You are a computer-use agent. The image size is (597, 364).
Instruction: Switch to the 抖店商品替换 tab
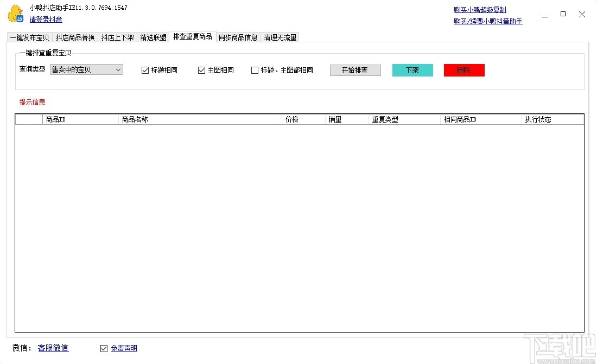click(75, 37)
